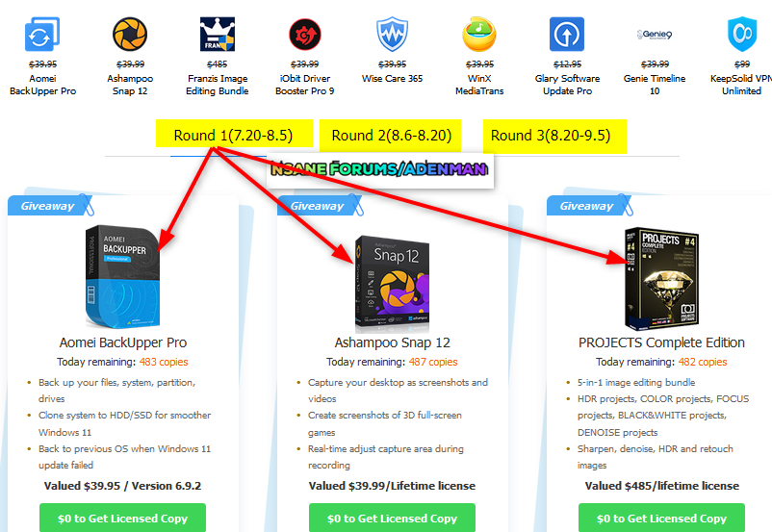
Task: Click the Genie Timeline 10 label
Action: [x=655, y=85]
